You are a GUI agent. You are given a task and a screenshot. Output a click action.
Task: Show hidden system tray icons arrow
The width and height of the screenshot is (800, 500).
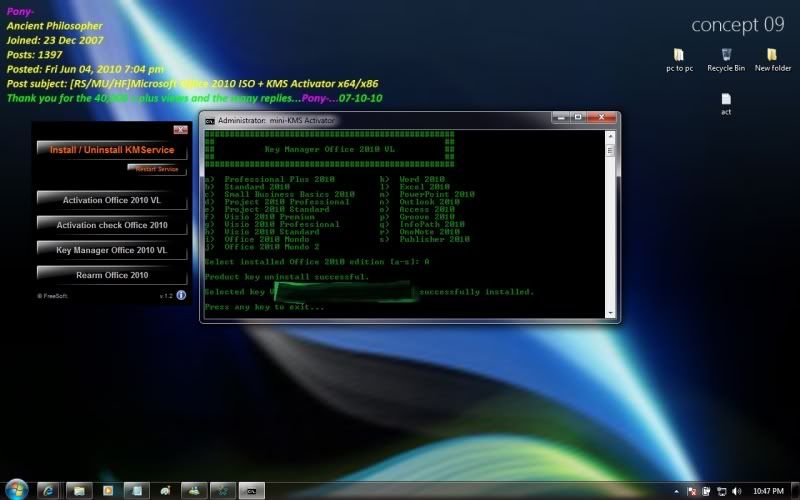coord(677,491)
